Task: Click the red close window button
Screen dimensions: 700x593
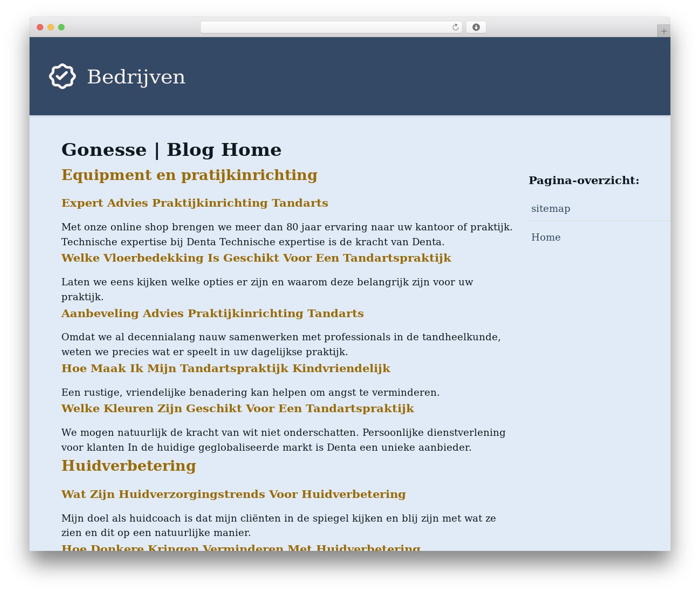Action: coord(40,27)
